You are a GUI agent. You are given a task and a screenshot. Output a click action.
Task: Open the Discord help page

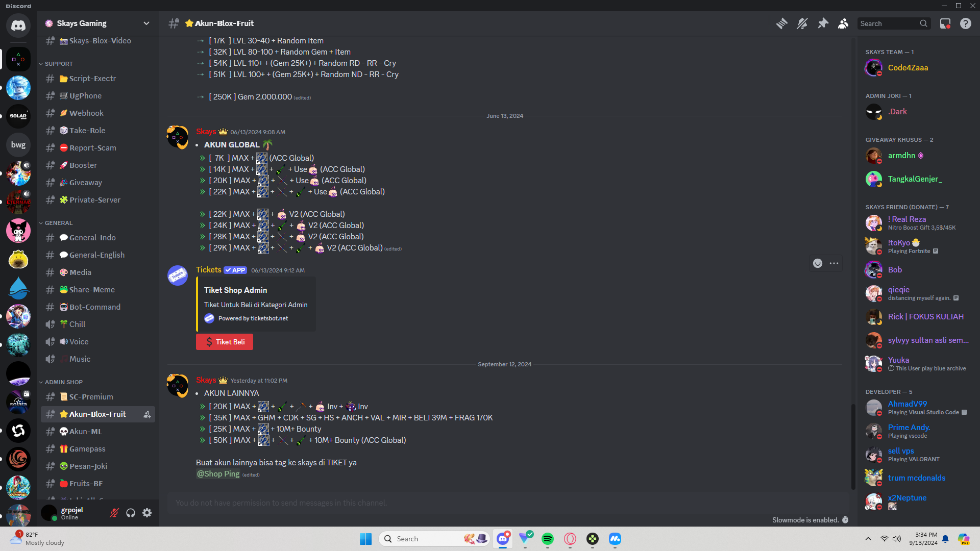tap(966, 23)
